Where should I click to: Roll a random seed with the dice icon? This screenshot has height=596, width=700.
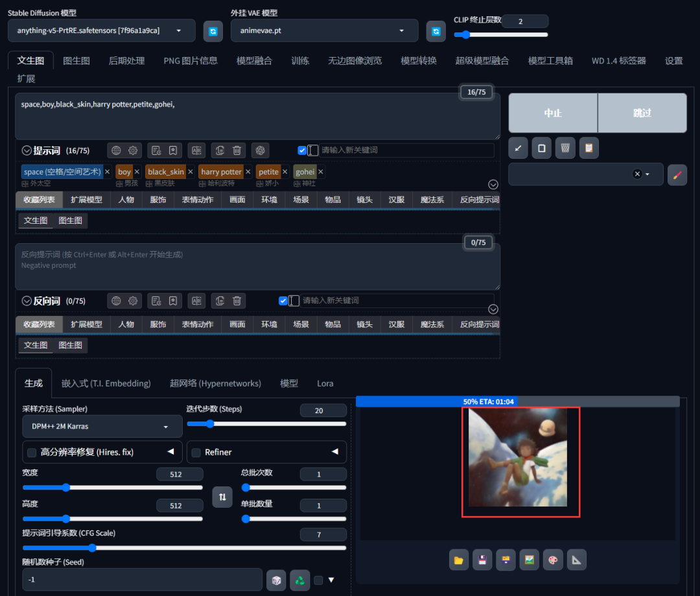coord(276,580)
